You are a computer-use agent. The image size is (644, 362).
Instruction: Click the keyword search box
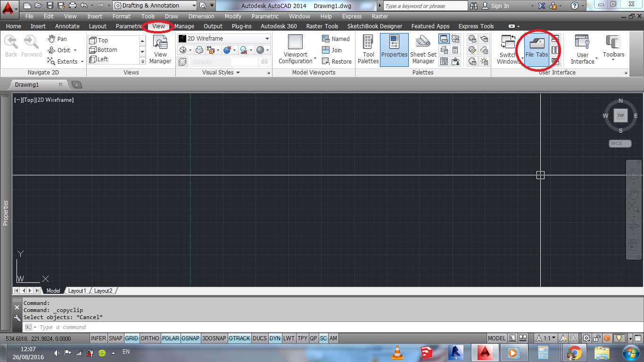pyautogui.click(x=426, y=6)
